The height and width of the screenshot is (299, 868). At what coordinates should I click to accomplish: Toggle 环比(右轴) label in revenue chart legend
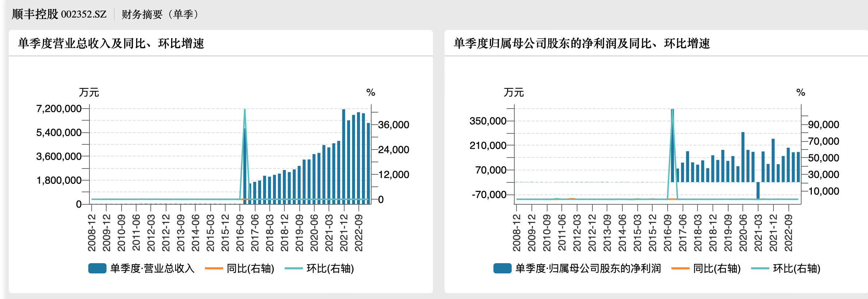330,268
